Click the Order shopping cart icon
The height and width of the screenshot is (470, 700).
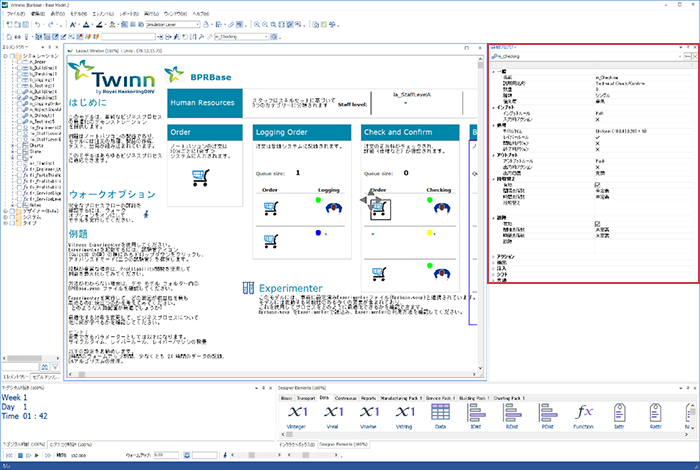[200, 178]
